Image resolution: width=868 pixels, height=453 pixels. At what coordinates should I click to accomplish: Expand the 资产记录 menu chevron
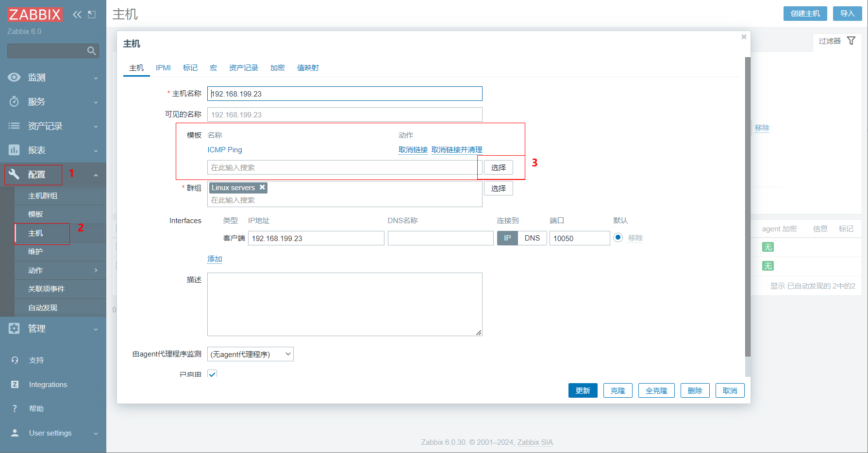point(96,127)
